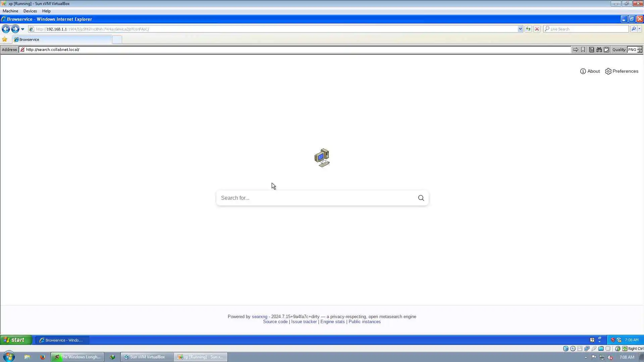
Task: Click the clipboard icon in Browservice bar
Action: [x=607, y=50]
